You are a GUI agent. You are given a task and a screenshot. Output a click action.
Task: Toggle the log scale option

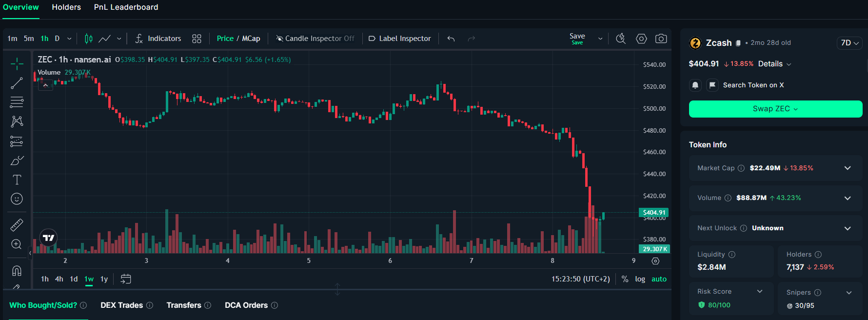tap(640, 279)
